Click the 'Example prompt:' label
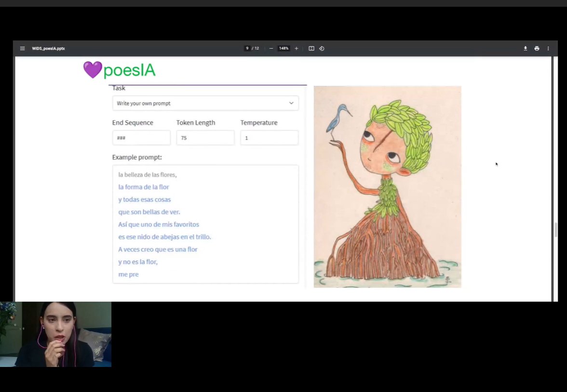567x392 pixels. pos(137,157)
